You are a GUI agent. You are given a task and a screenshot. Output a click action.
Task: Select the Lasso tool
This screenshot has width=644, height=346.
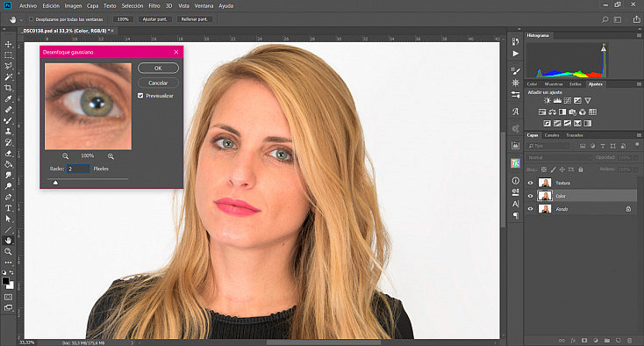pos(8,66)
